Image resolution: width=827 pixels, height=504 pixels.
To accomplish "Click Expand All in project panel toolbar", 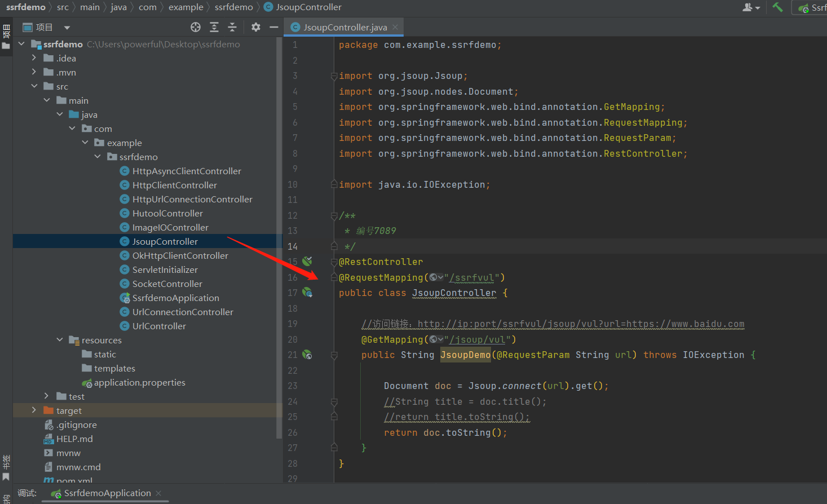I will click(x=214, y=27).
